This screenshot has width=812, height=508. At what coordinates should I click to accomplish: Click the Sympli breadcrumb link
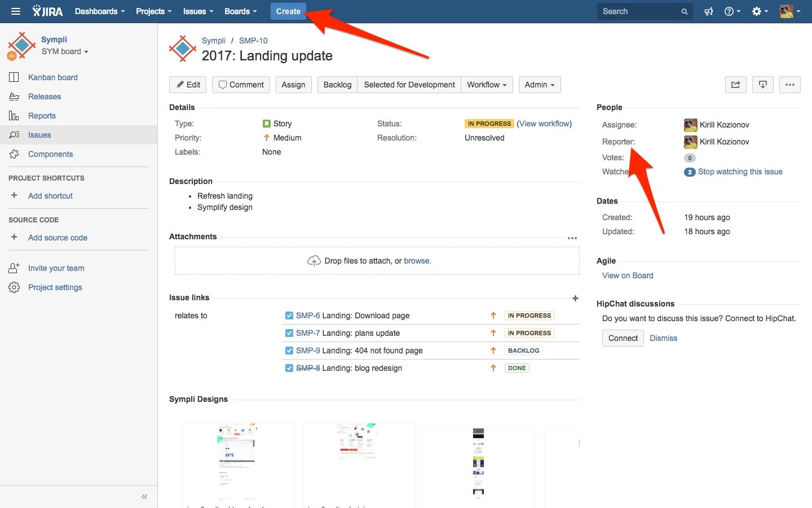214,41
